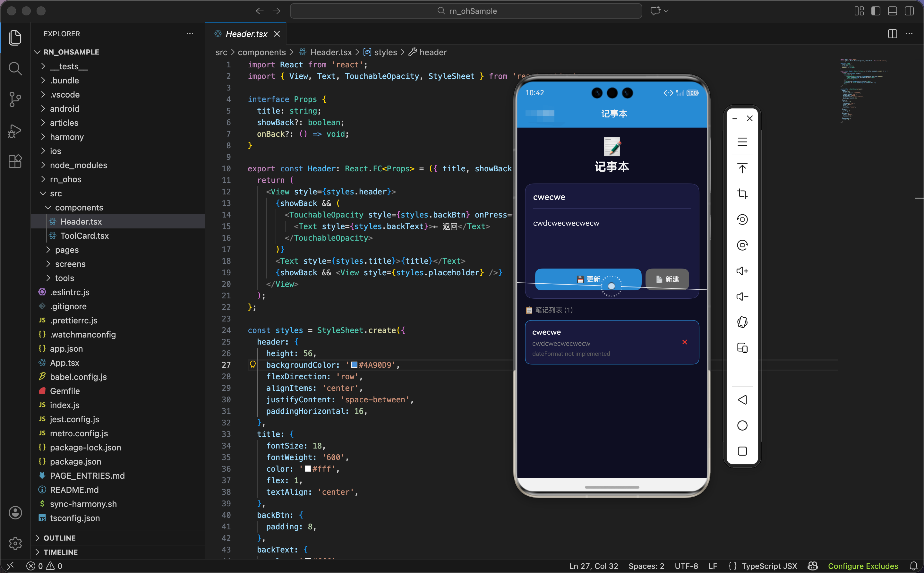Toggle the primary side bar visibility

coord(875,11)
